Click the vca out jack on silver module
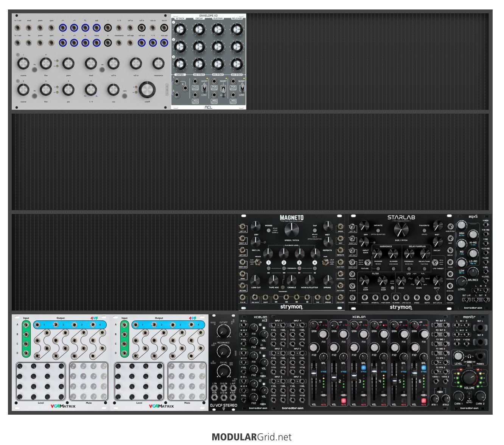Image resolution: width=504 pixels, height=445 pixels. coord(164,42)
